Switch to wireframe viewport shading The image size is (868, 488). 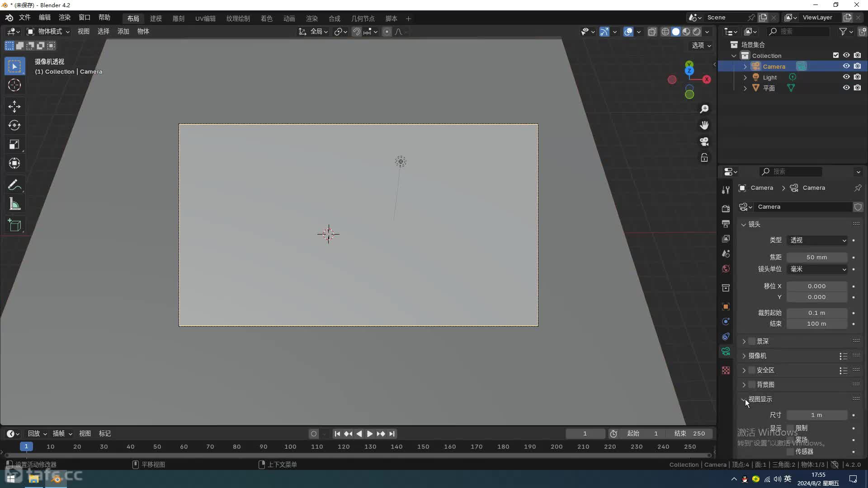[665, 32]
